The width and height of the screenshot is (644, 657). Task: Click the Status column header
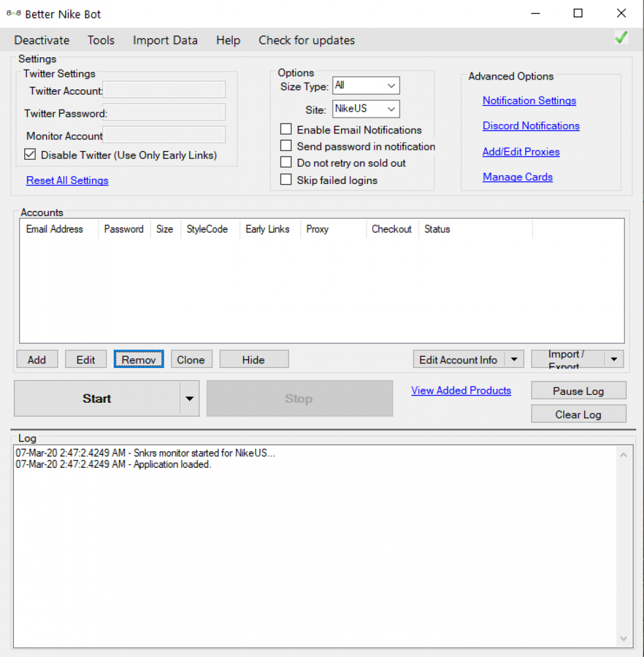476,229
